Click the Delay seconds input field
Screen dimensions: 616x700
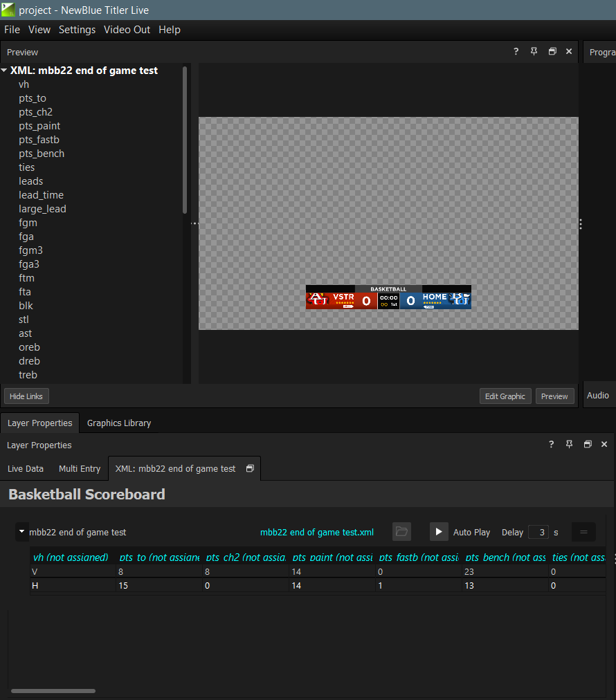click(538, 532)
